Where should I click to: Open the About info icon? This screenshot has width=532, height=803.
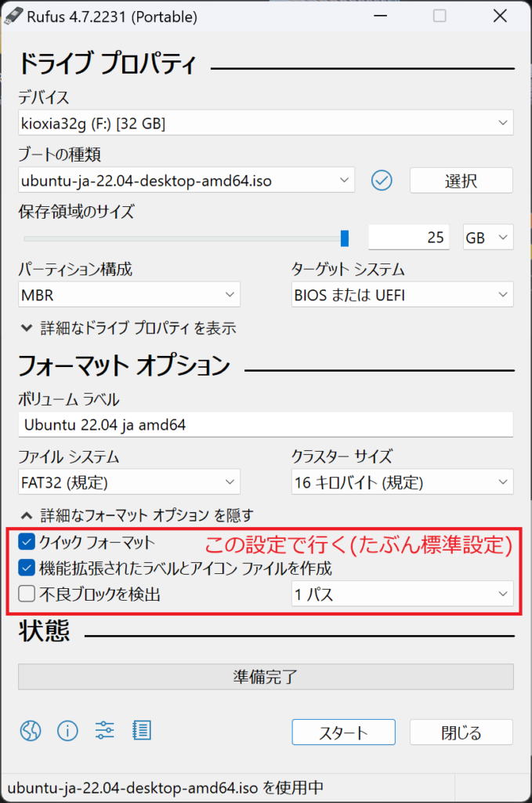coord(67,732)
